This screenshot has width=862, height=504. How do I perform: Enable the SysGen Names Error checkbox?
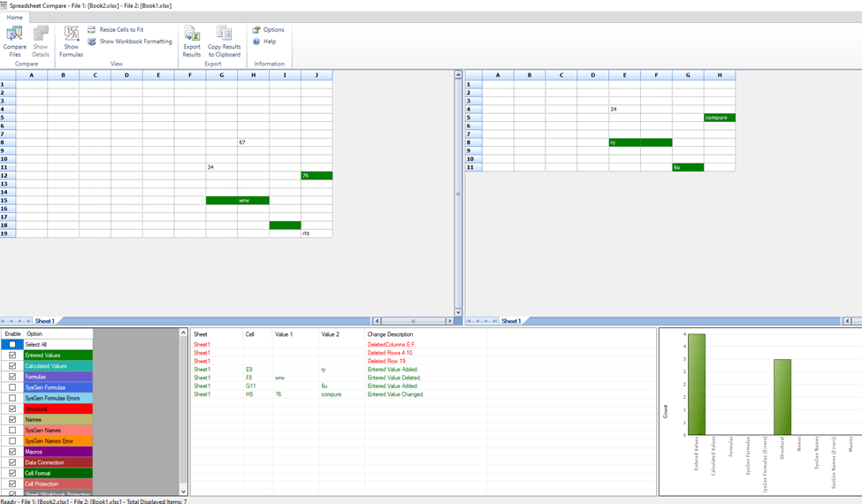point(12,441)
